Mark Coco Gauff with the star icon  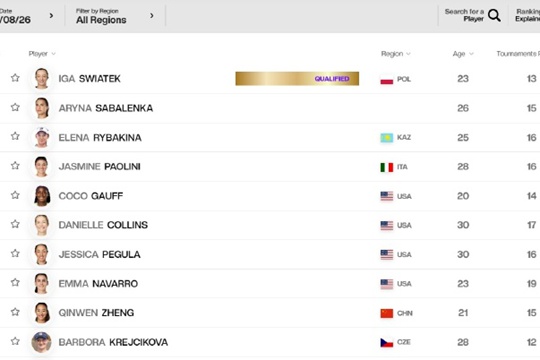click(15, 195)
